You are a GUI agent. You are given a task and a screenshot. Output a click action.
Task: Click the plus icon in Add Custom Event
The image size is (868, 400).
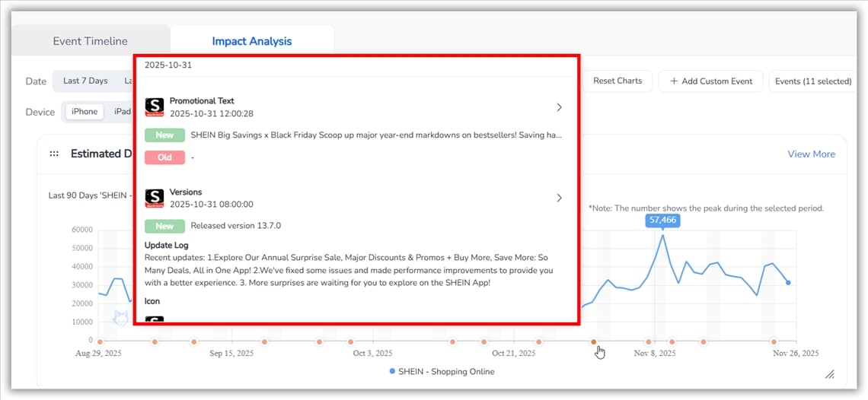coord(674,81)
